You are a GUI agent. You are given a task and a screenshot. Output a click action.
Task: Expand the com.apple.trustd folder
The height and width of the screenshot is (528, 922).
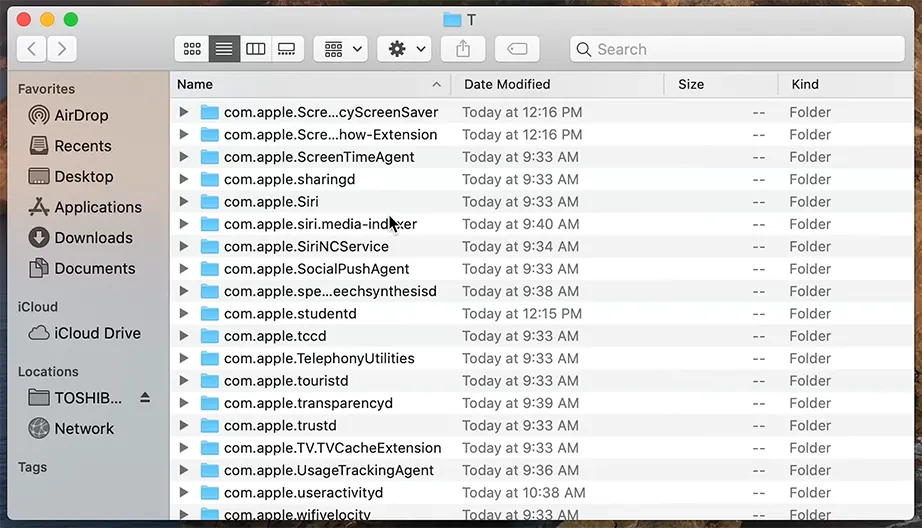click(183, 425)
